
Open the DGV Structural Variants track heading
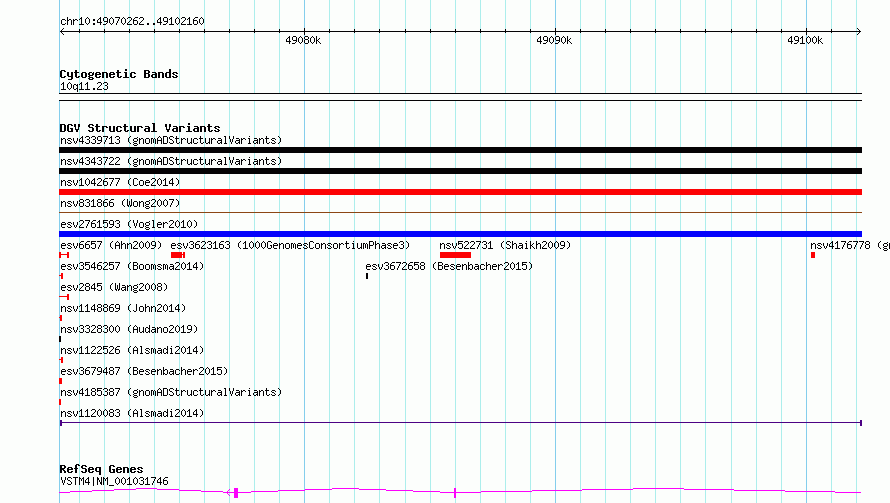click(x=140, y=128)
